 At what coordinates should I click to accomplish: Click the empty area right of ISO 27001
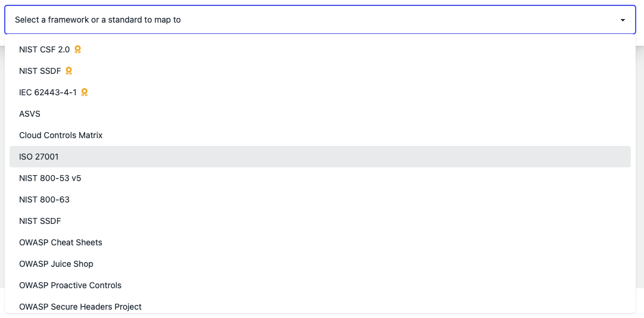[x=357, y=157]
